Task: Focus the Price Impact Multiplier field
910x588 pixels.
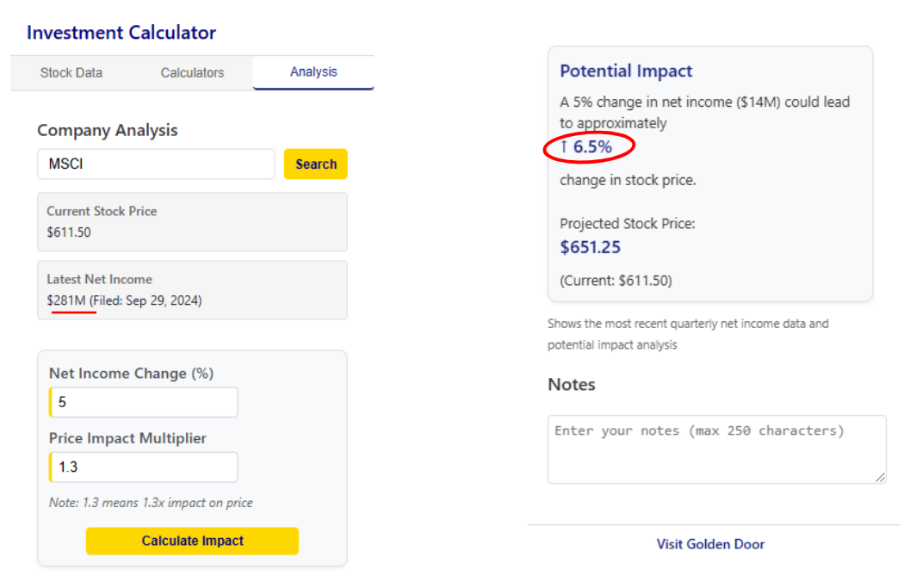Action: (144, 467)
